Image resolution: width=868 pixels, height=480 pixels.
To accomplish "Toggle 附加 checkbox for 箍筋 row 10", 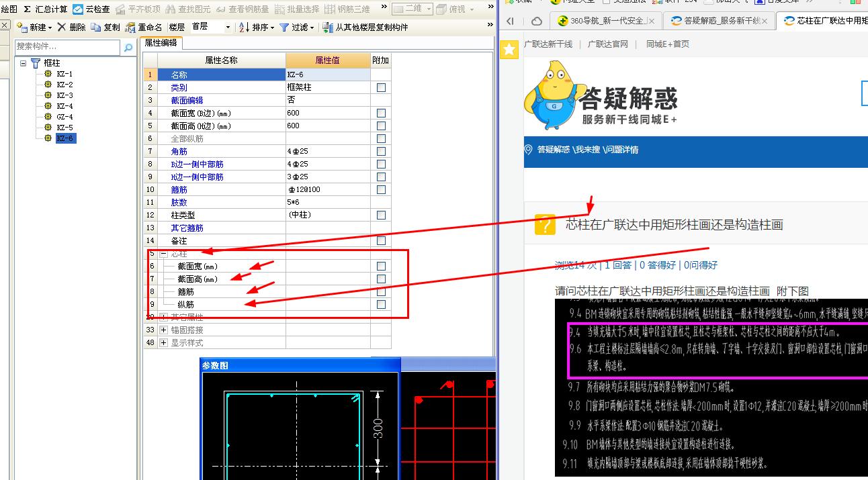I will 381,189.
